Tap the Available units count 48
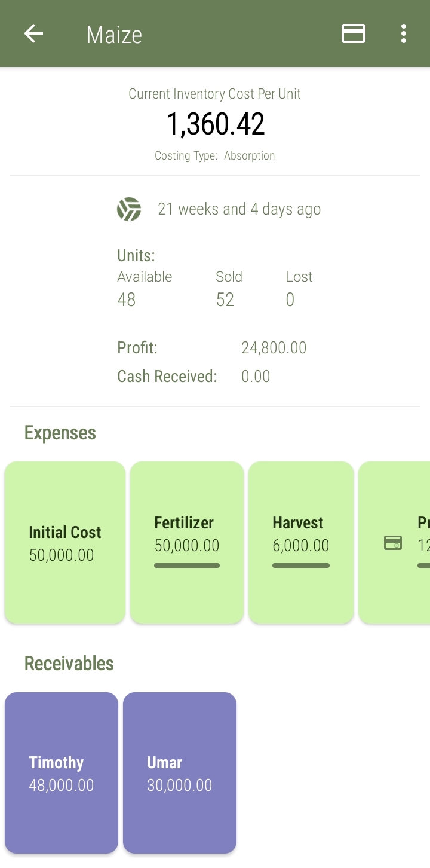Image resolution: width=430 pixels, height=868 pixels. (x=127, y=299)
